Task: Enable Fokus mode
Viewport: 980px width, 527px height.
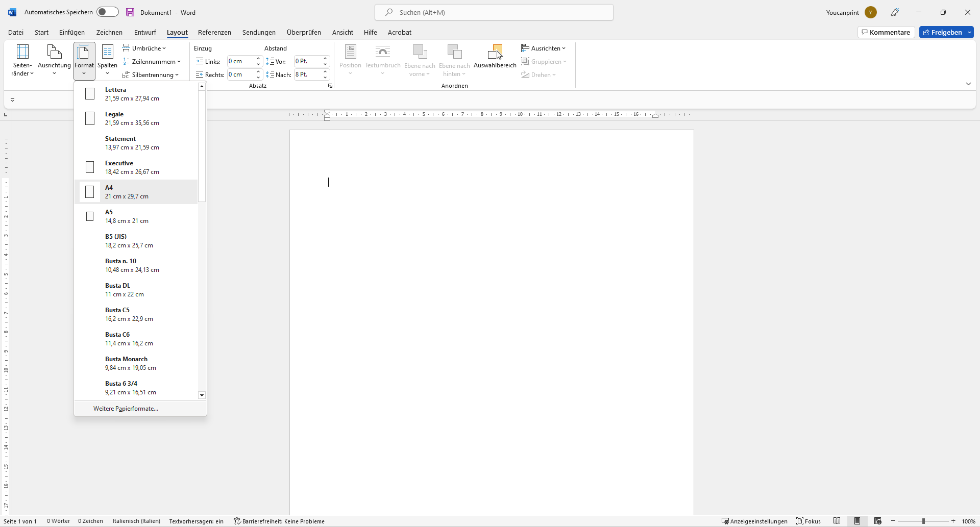Action: point(808,521)
